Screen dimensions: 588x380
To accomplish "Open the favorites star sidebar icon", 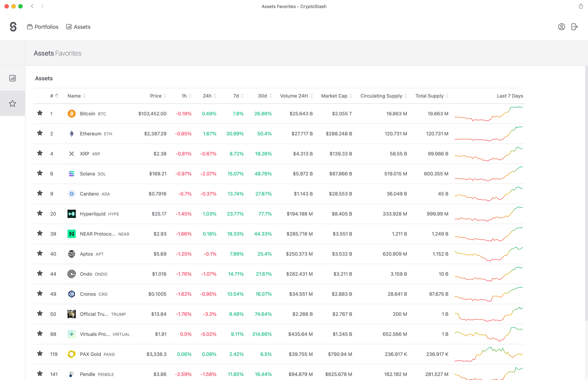I will tap(12, 103).
